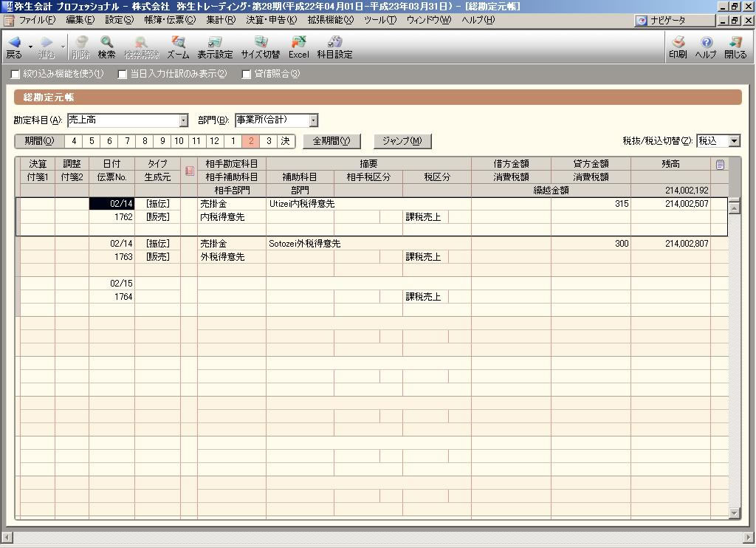Close the ledger with 閉じる icon
This screenshot has width=756, height=548.
pyautogui.click(x=735, y=47)
